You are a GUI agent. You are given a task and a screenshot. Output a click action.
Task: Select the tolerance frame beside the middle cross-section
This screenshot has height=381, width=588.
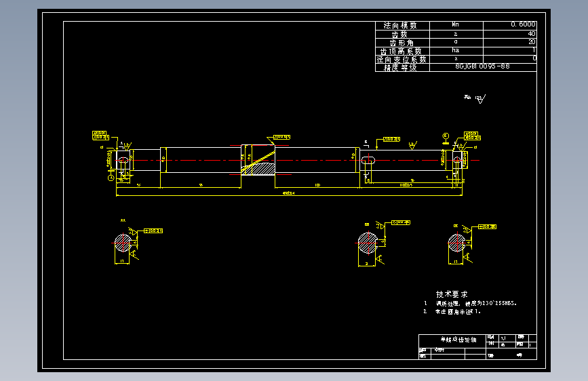[x=401, y=223]
